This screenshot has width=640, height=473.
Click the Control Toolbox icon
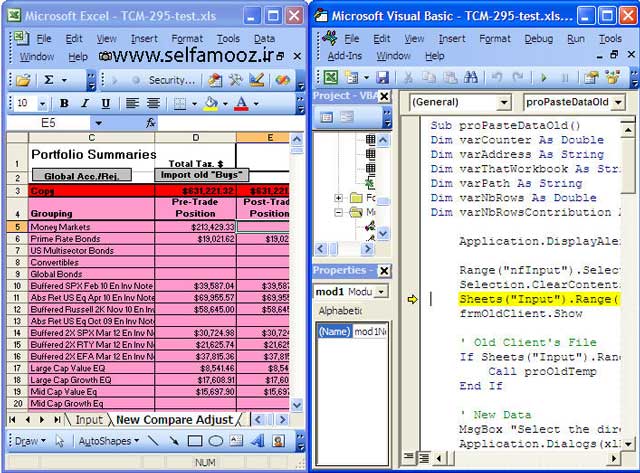[x=236, y=80]
